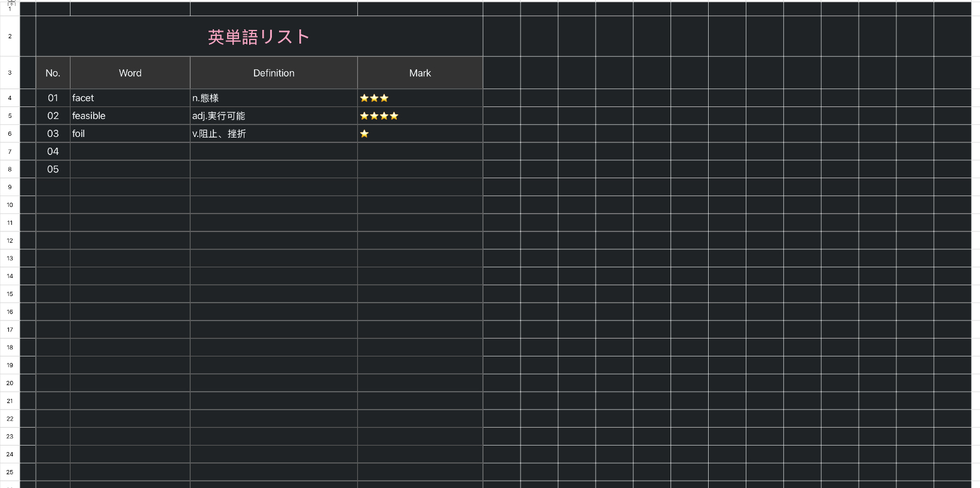Image resolution: width=980 pixels, height=488 pixels.
Task: Select row header 20
Action: 10,383
